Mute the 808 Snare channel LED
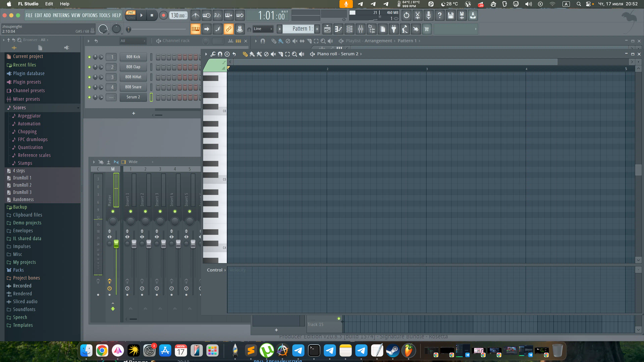This screenshot has height=362, width=644. (x=89, y=87)
